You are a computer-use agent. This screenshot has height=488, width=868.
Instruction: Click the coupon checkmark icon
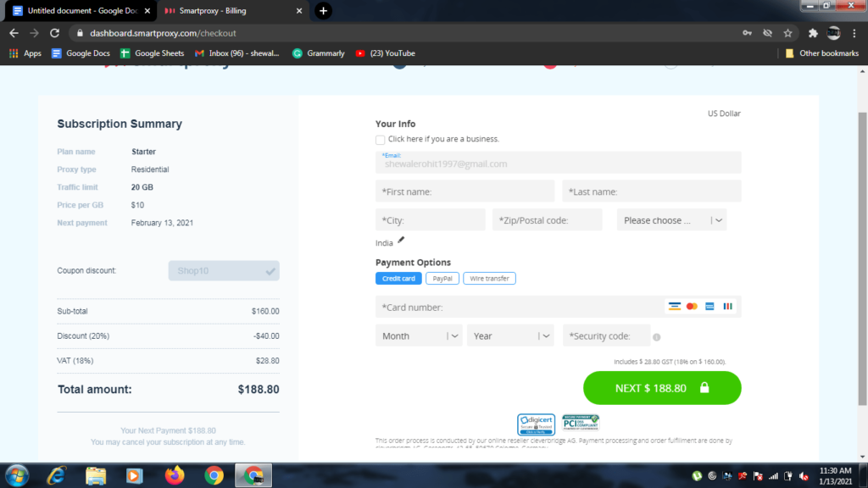270,271
